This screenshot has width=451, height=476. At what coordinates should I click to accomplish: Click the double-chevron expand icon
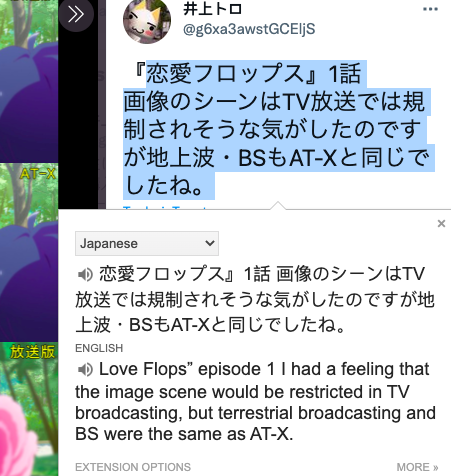coord(76,14)
